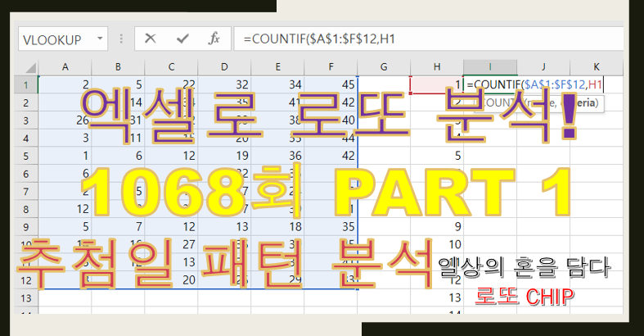
Task: Select column A header
Action: pyautogui.click(x=65, y=67)
